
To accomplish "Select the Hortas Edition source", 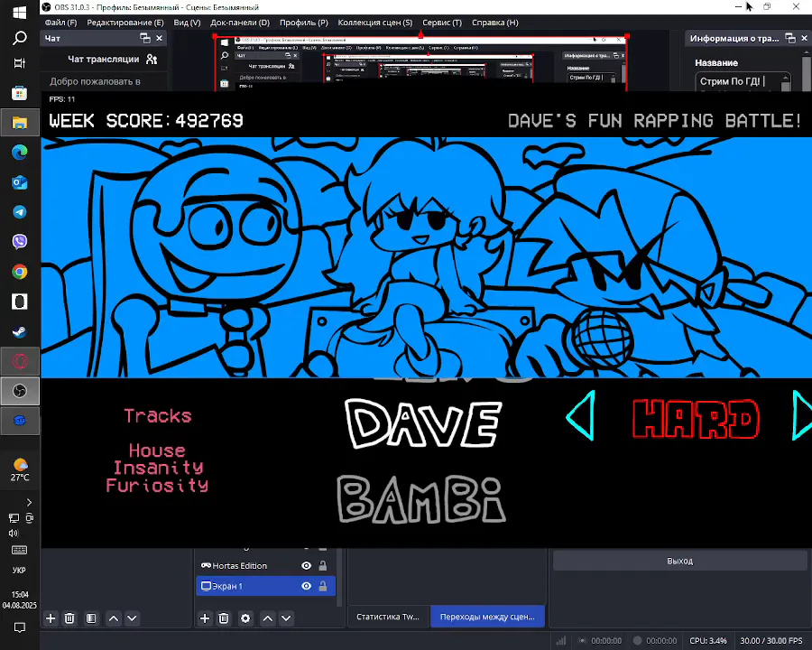I will tap(265, 565).
